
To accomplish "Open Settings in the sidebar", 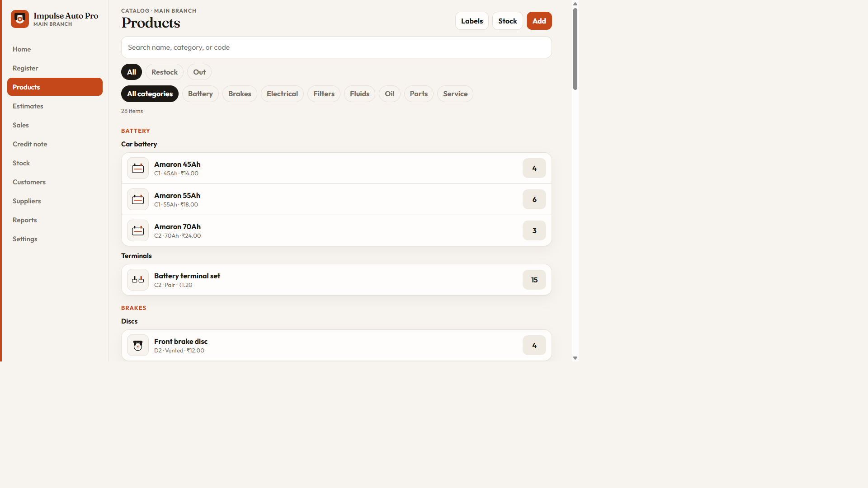I will [55, 239].
